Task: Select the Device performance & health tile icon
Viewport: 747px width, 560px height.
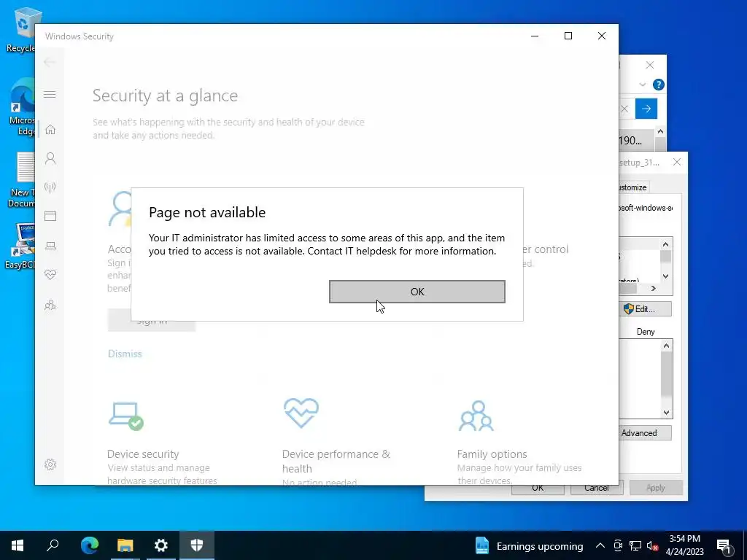Action: click(301, 413)
